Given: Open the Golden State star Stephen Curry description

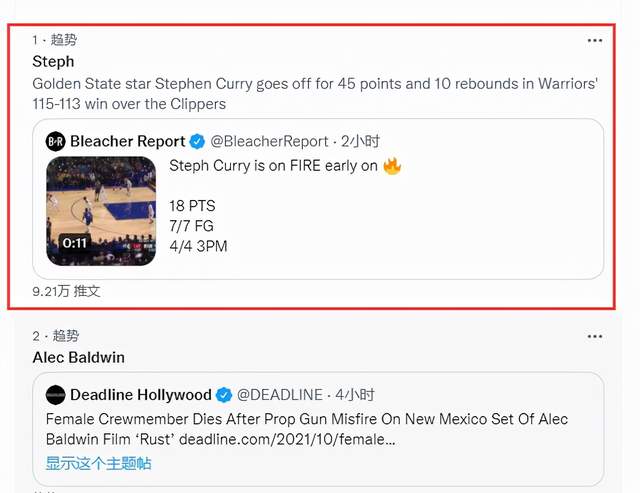Looking at the screenshot, I should click(x=315, y=94).
